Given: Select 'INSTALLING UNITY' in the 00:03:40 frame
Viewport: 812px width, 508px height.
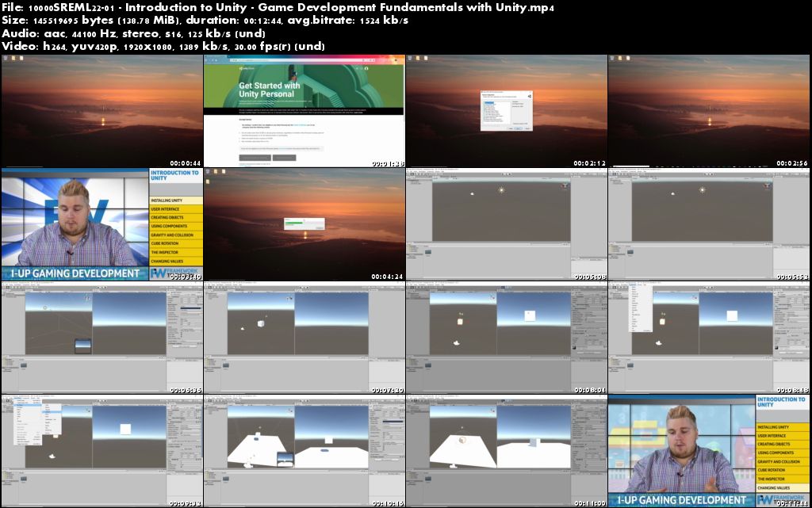Looking at the screenshot, I should (x=175, y=201).
